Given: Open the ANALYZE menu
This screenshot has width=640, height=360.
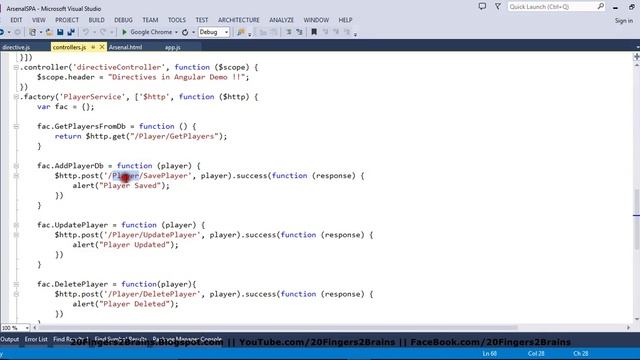Looking at the screenshot, I should 281,20.
